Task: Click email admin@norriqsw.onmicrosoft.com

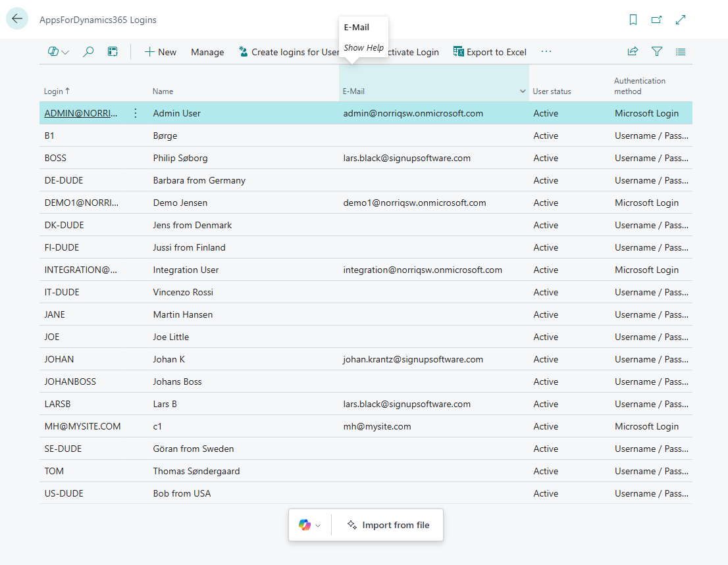Action: [x=413, y=113]
